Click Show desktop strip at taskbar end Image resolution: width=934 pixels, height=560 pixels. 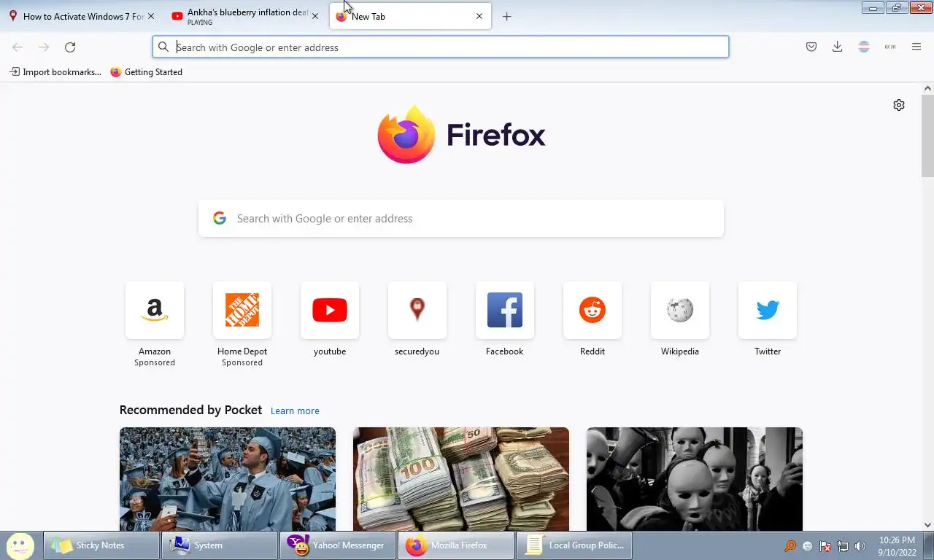[929, 545]
